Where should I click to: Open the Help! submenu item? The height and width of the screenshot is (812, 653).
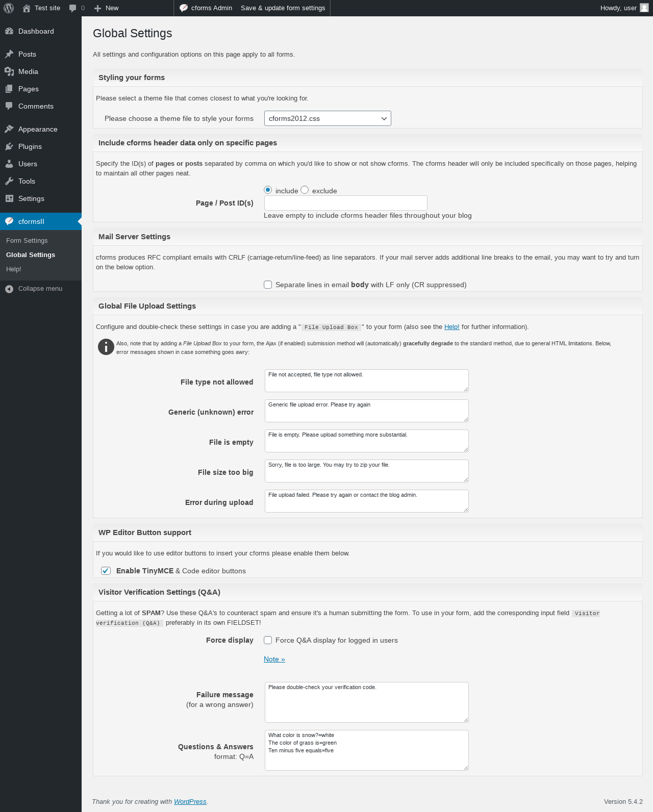click(14, 269)
